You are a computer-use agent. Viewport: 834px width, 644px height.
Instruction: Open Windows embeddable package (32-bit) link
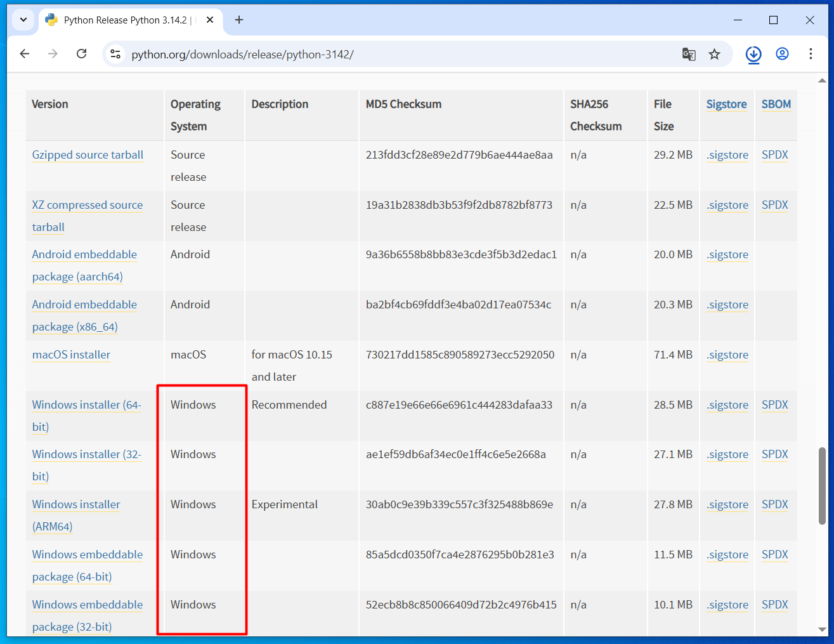(x=88, y=615)
